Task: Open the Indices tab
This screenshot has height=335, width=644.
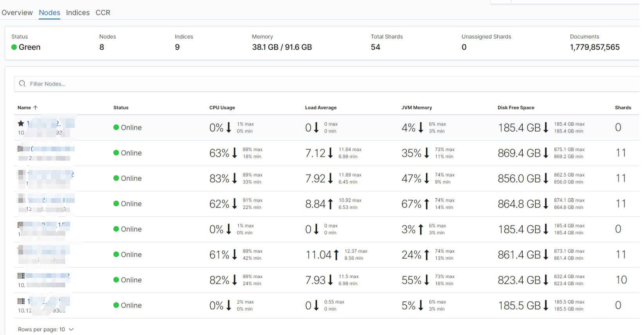Action: click(78, 13)
